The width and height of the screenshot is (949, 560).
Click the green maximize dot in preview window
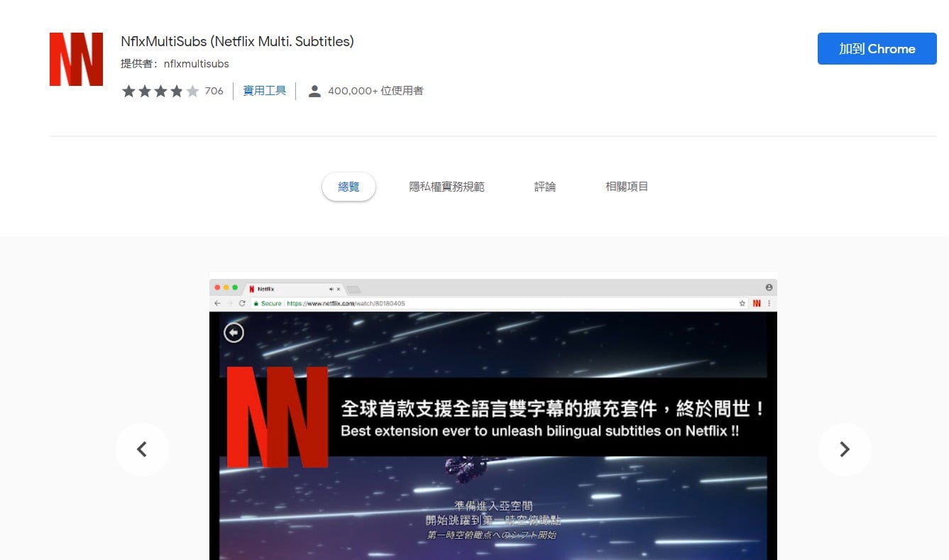click(x=235, y=287)
